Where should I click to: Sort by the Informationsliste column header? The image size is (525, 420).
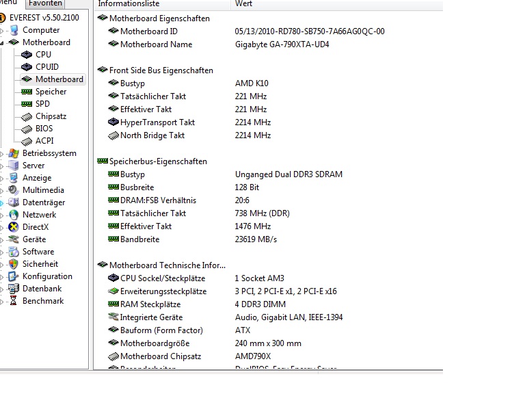162,4
